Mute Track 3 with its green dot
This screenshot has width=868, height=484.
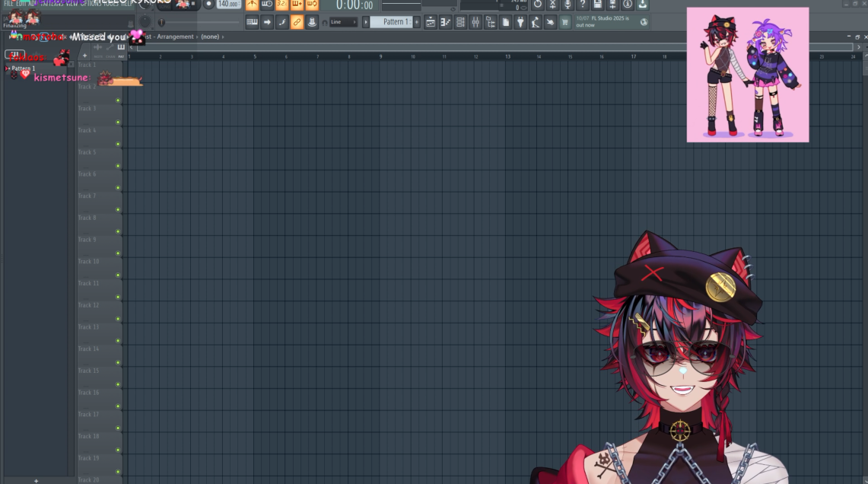[x=118, y=123]
